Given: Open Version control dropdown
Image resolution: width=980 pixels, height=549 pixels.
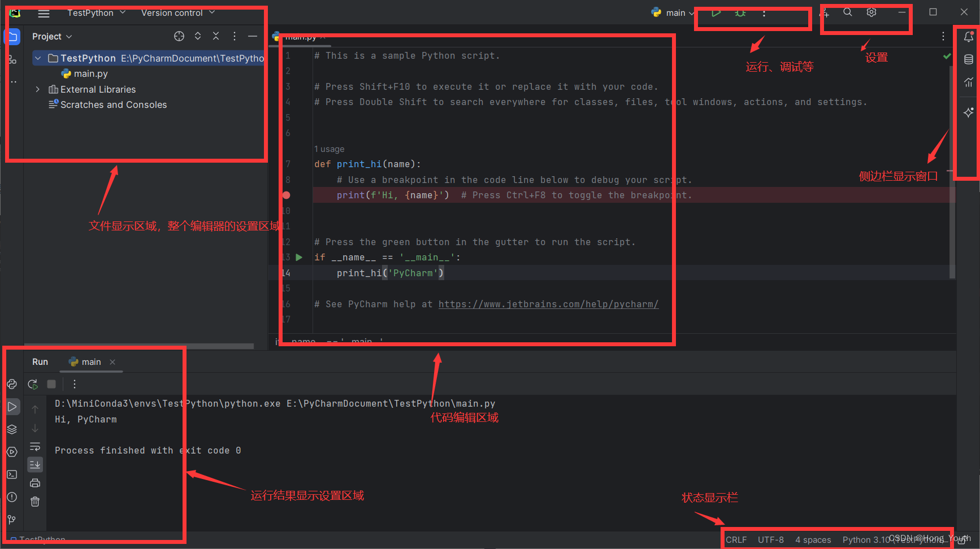Looking at the screenshot, I should [177, 13].
